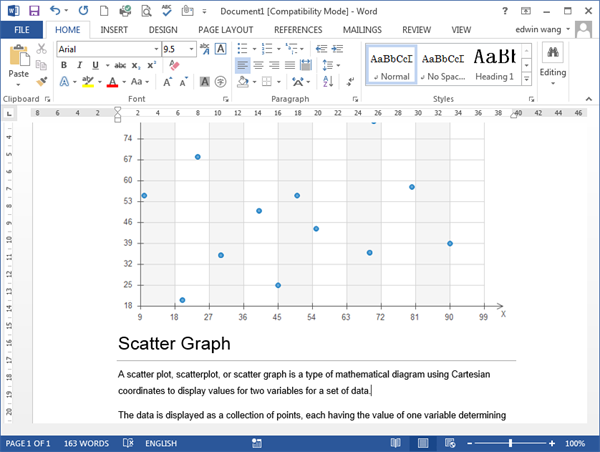Toggle italic text formatting
The image size is (600, 452).
pos(79,65)
